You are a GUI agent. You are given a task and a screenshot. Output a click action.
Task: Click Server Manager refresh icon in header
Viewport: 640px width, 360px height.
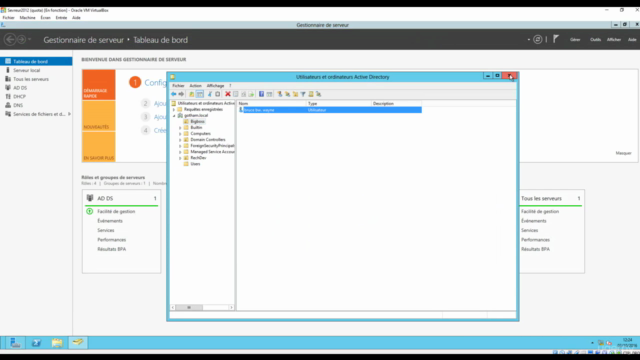click(x=538, y=40)
